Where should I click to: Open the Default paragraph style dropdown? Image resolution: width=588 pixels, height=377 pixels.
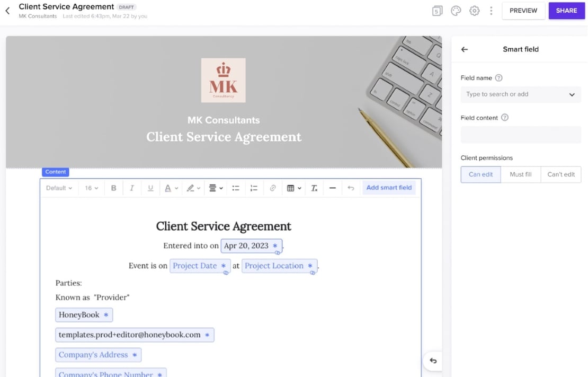click(58, 188)
